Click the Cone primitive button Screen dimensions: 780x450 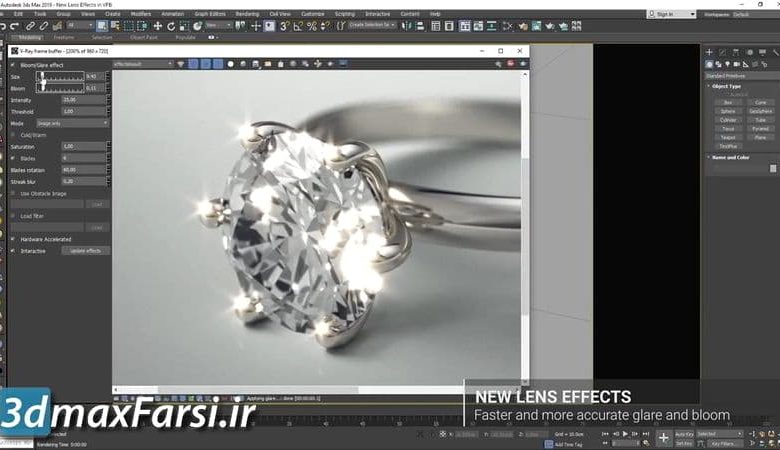[x=761, y=102]
